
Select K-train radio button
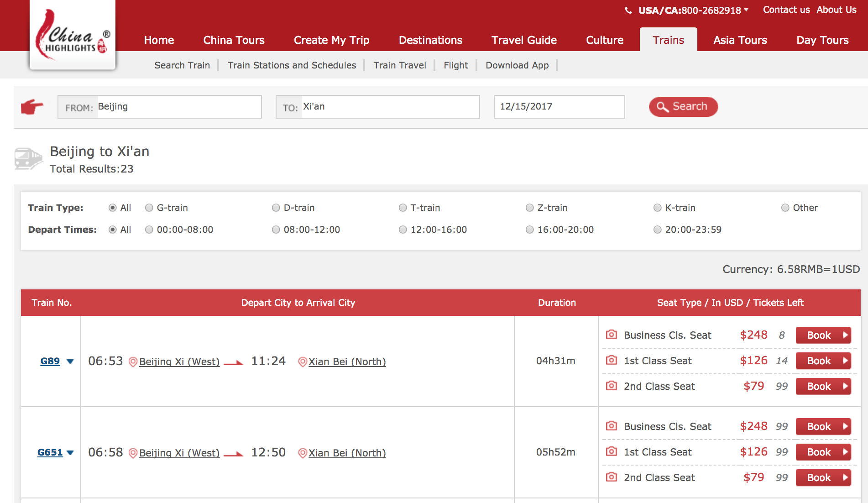657,208
